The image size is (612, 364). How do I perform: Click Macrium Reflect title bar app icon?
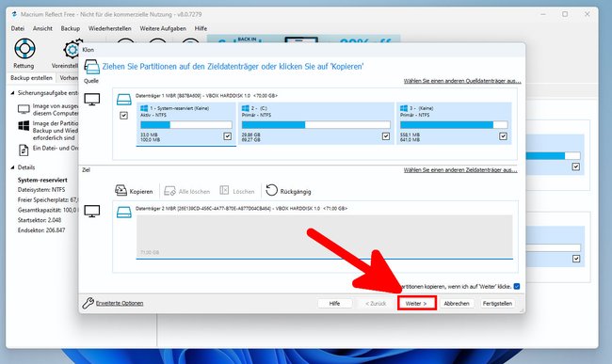coord(14,14)
